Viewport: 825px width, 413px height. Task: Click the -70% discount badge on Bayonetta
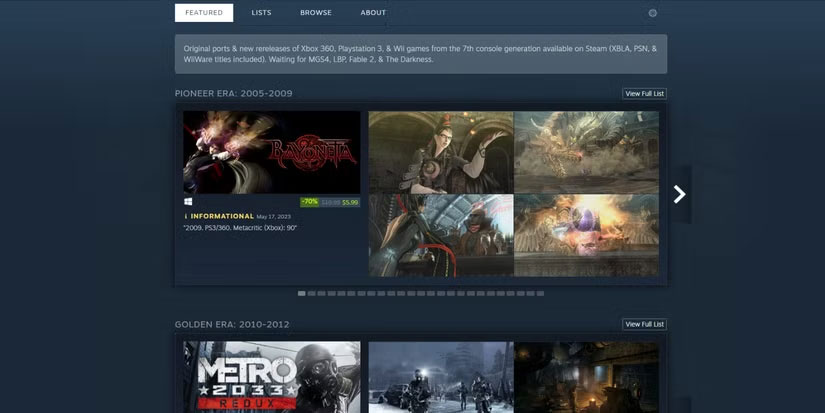(x=310, y=202)
